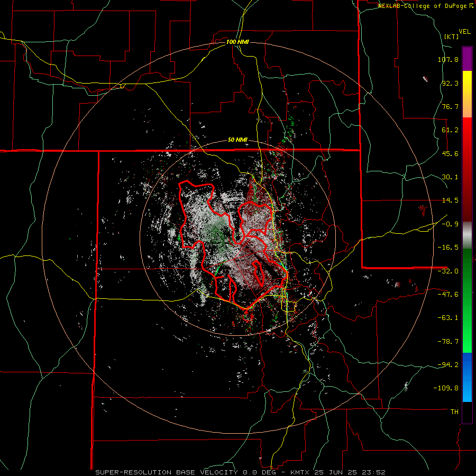
Task: Pick the purple segment of the color bar
Action: (x=467, y=59)
